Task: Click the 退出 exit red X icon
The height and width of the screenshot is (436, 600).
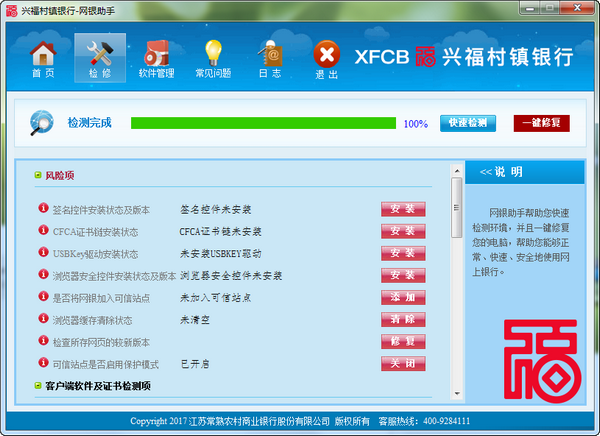Action: (x=326, y=59)
